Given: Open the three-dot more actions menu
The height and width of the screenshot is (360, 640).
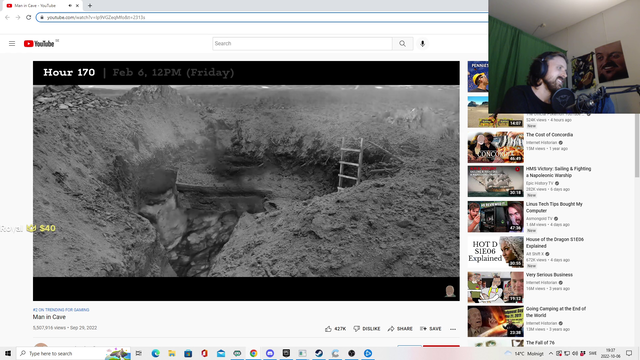Looking at the screenshot, I should (x=453, y=329).
